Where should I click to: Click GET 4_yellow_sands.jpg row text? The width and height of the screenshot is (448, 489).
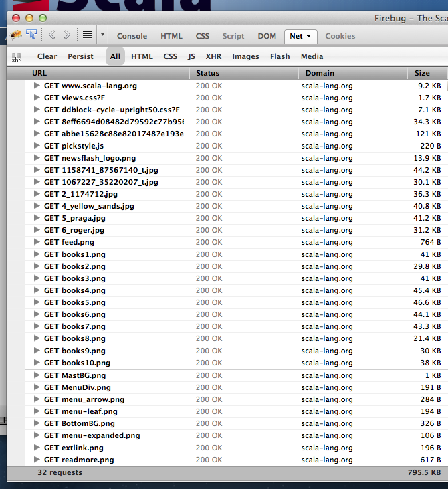(x=89, y=206)
